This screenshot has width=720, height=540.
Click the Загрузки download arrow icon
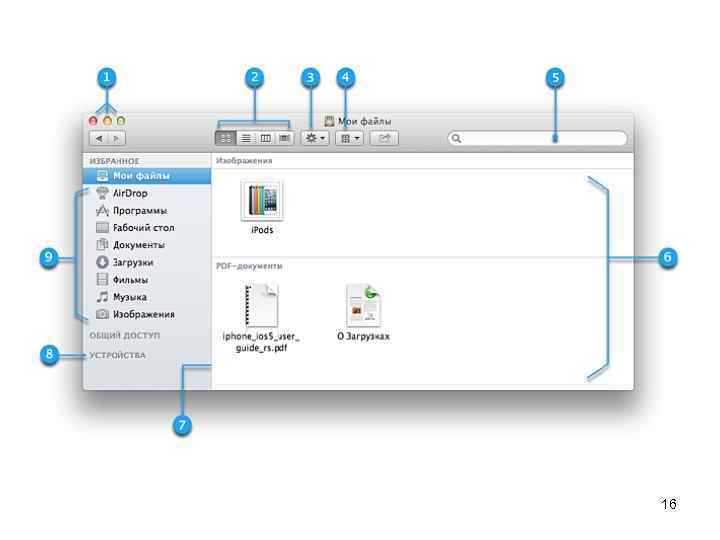tap(102, 262)
